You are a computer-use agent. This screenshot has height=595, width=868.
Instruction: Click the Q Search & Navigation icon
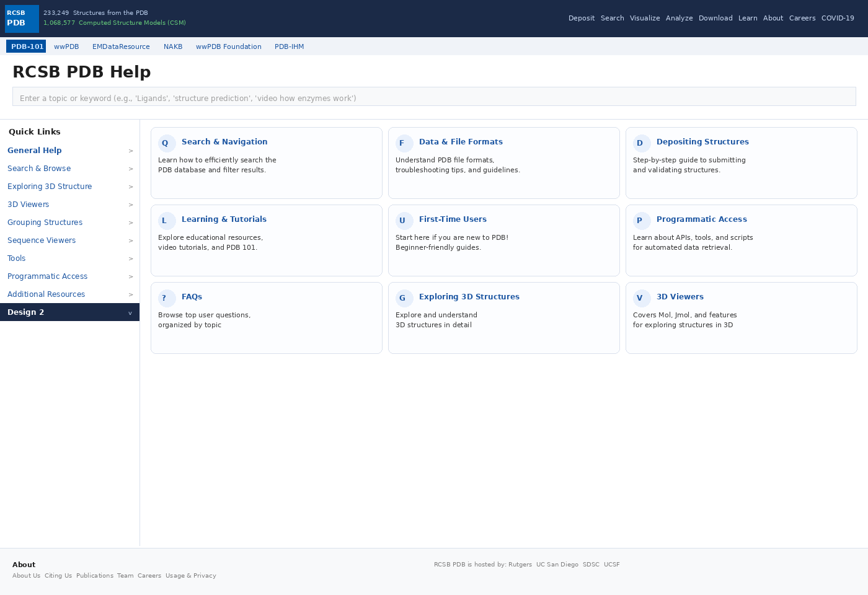click(166, 143)
